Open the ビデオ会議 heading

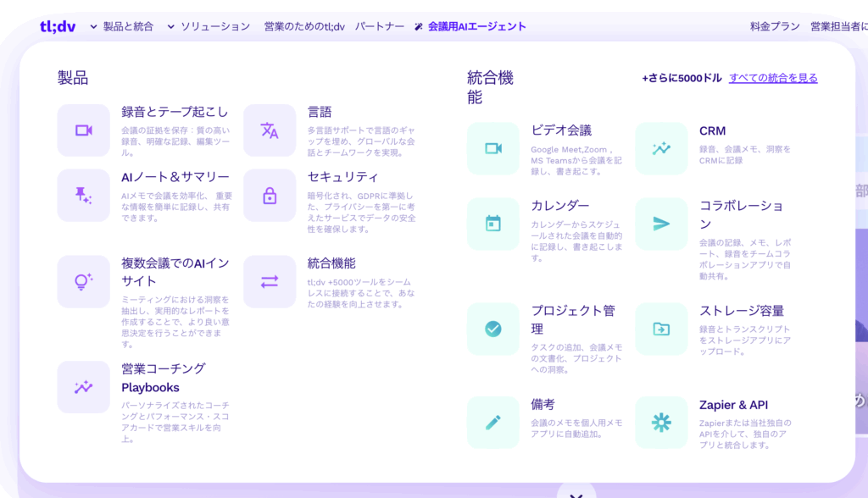(561, 130)
